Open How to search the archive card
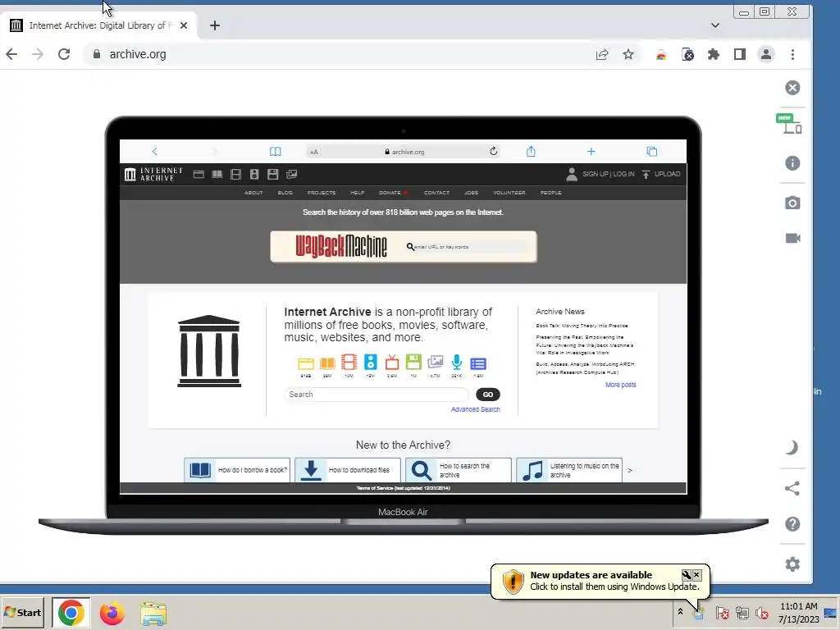This screenshot has width=840, height=630. pyautogui.click(x=458, y=470)
